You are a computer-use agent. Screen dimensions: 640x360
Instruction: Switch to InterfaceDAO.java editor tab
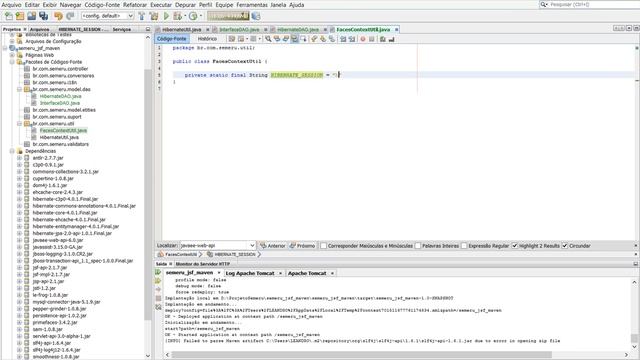239,29
